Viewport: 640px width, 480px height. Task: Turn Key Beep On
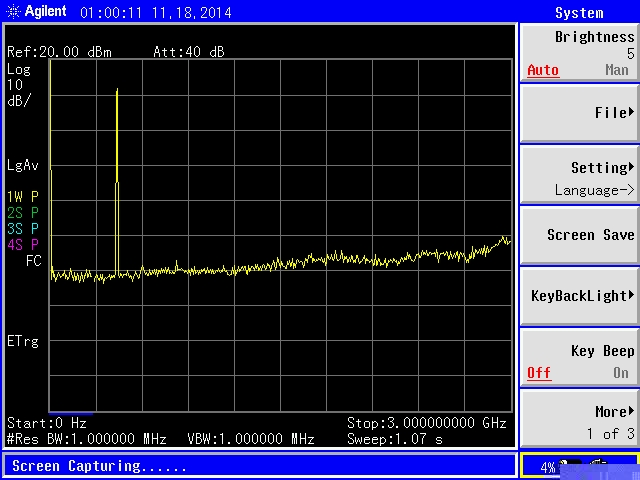click(x=620, y=373)
